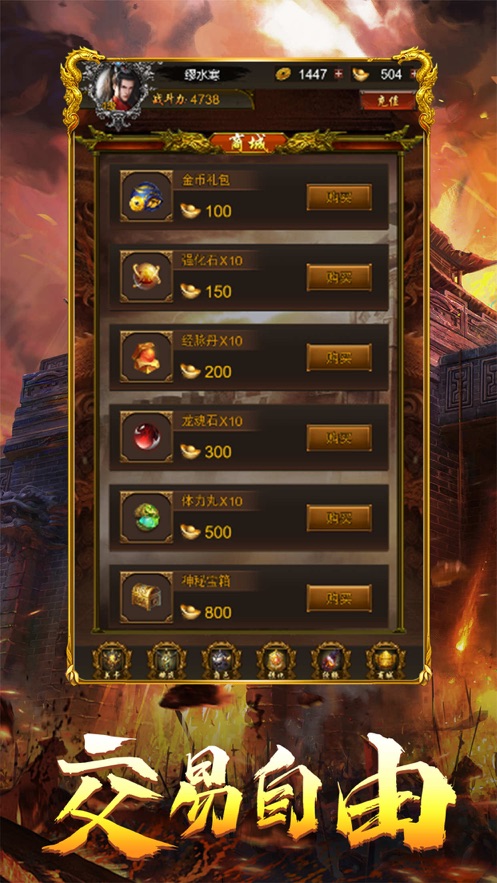Add more ingots with the plus next to 504
Screen dimensions: 497x883
[x=415, y=74]
